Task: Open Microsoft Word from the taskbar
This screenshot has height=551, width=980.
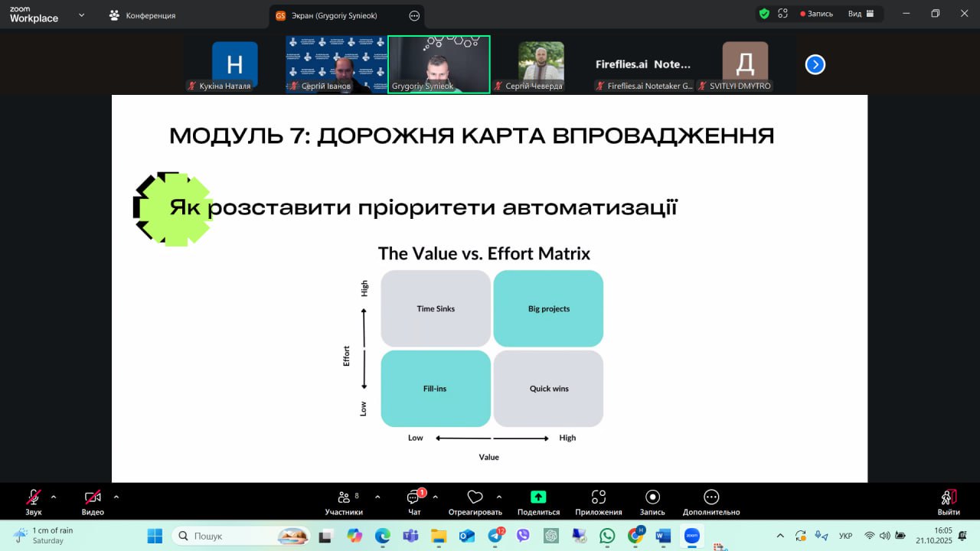Action: pyautogui.click(x=663, y=536)
